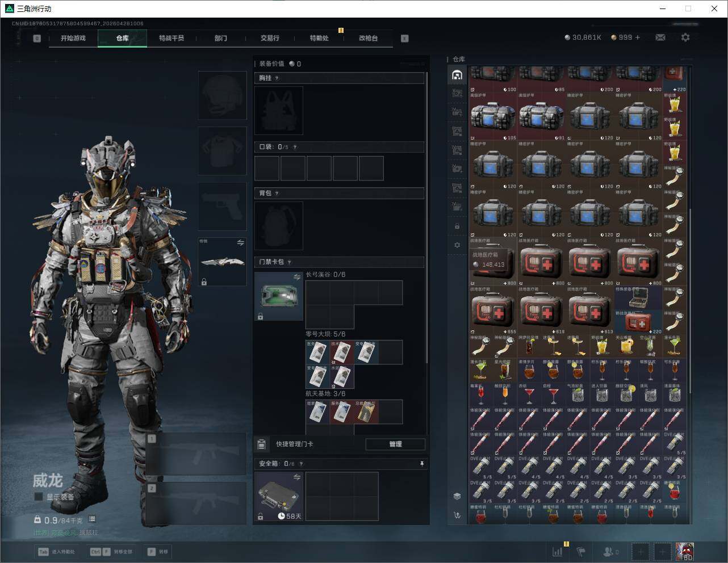Open the 部门 tab
The width and height of the screenshot is (728, 563).
tap(221, 38)
